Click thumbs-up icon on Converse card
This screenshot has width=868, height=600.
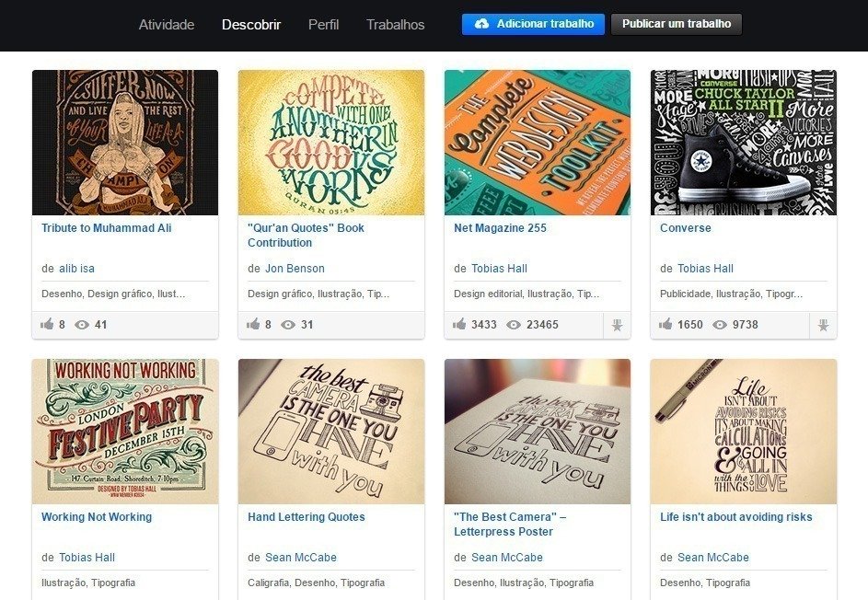tap(665, 324)
